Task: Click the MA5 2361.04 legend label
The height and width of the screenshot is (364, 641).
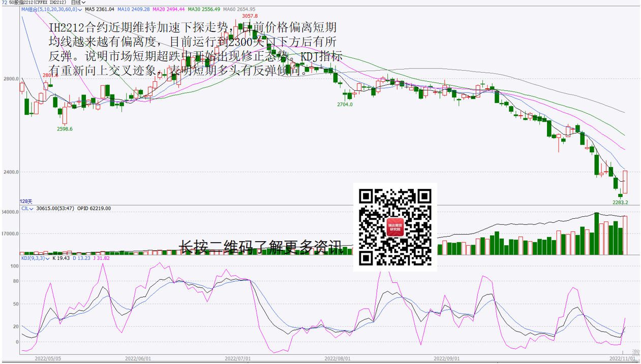Action: [99, 9]
